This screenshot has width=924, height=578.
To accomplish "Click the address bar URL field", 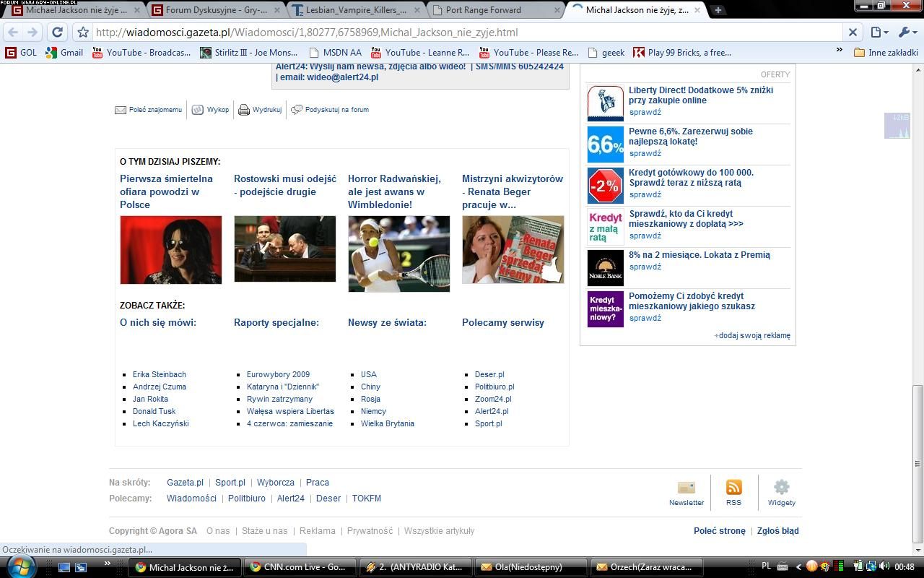I will pyautogui.click(x=462, y=33).
